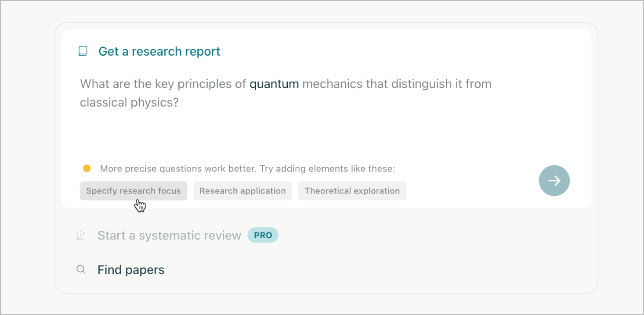The height and width of the screenshot is (315, 644).
Task: Click the magnifier icon next to Find papers
Action: [81, 270]
